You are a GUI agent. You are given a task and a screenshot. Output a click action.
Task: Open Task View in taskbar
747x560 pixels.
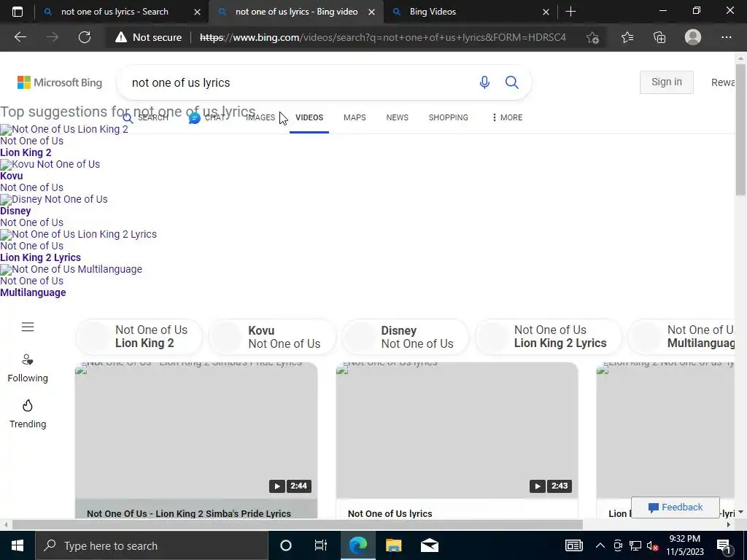(321, 545)
